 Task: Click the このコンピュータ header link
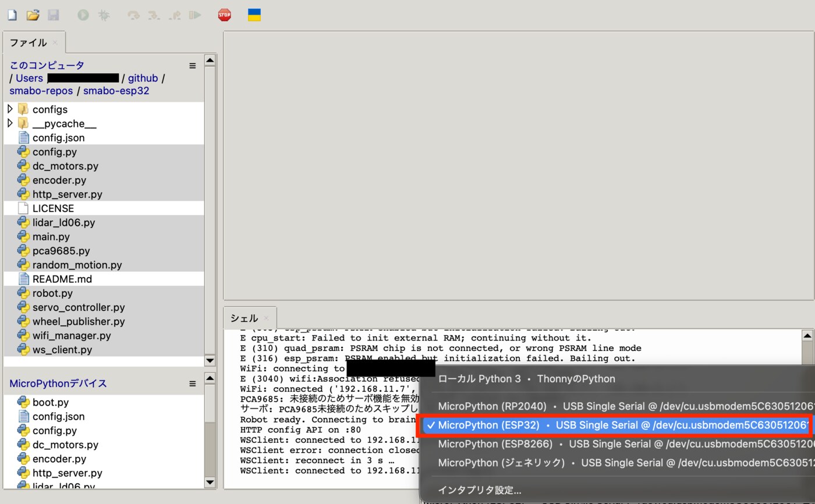coord(47,65)
